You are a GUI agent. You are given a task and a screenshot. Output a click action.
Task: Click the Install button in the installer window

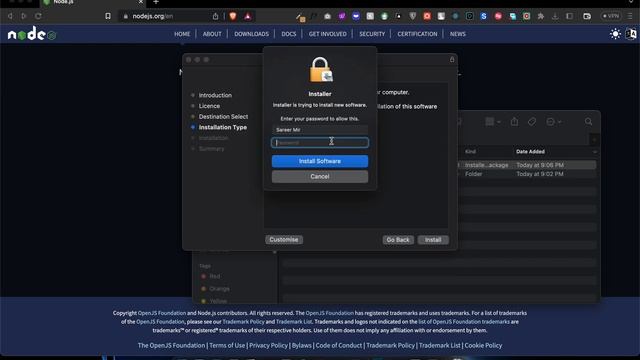click(433, 240)
